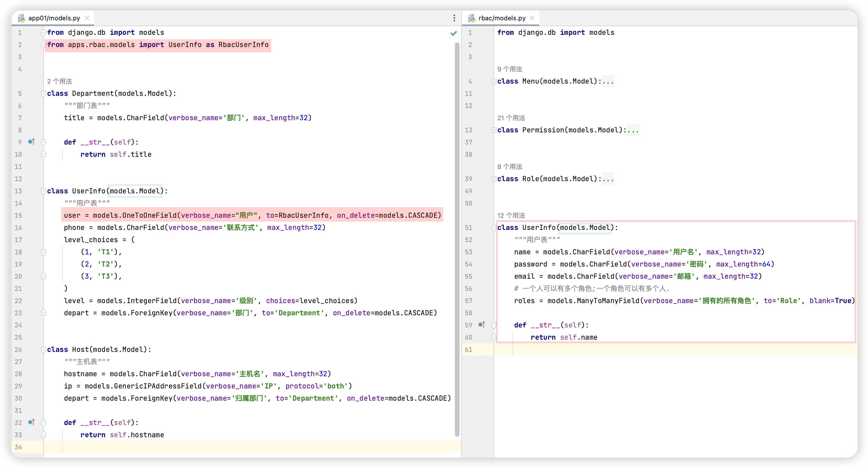Click the override gutter icon on line 32

31,422
